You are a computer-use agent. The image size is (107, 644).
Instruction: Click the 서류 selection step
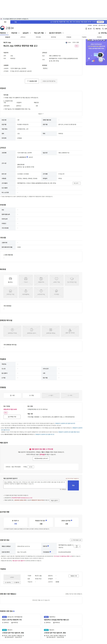[12, 396]
